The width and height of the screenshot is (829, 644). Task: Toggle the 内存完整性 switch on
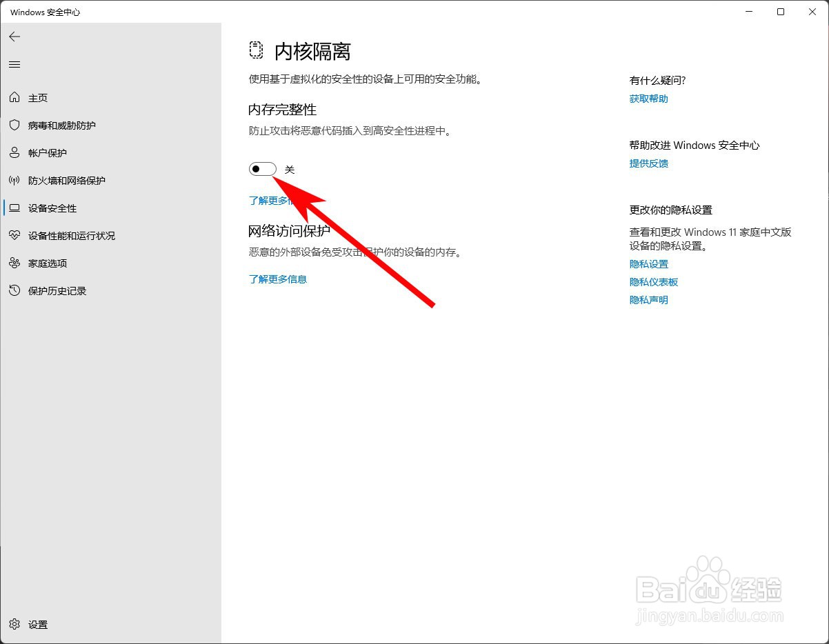(263, 169)
